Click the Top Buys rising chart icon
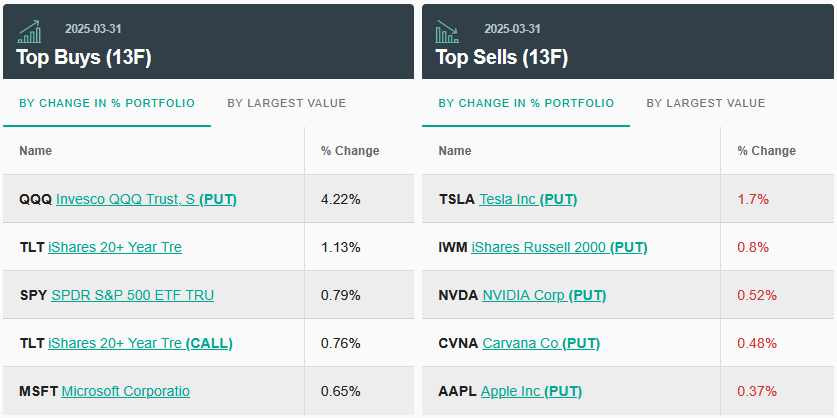The height and width of the screenshot is (418, 837). click(29, 32)
